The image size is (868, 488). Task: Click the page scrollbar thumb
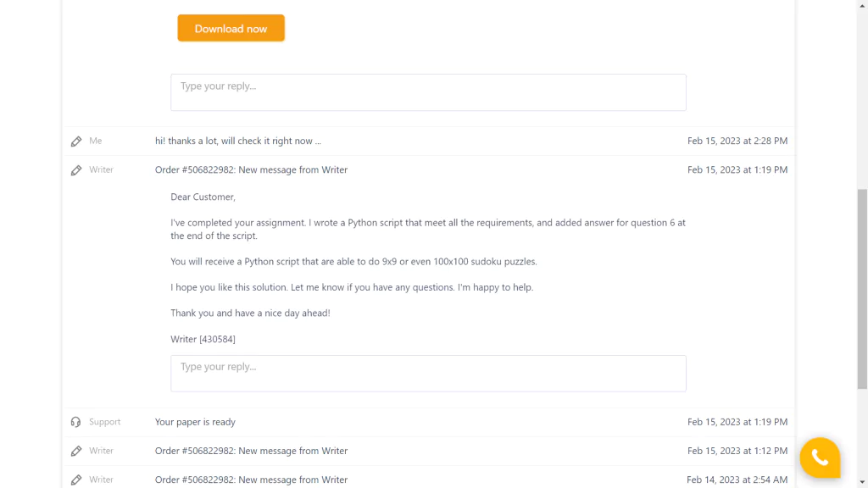[862, 289]
